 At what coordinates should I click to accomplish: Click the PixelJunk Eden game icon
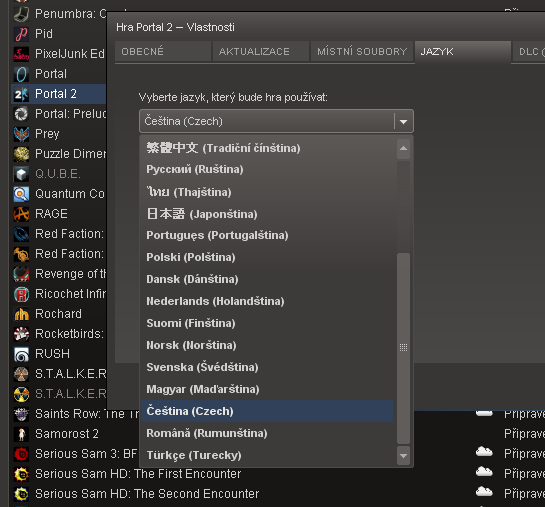coord(21,54)
